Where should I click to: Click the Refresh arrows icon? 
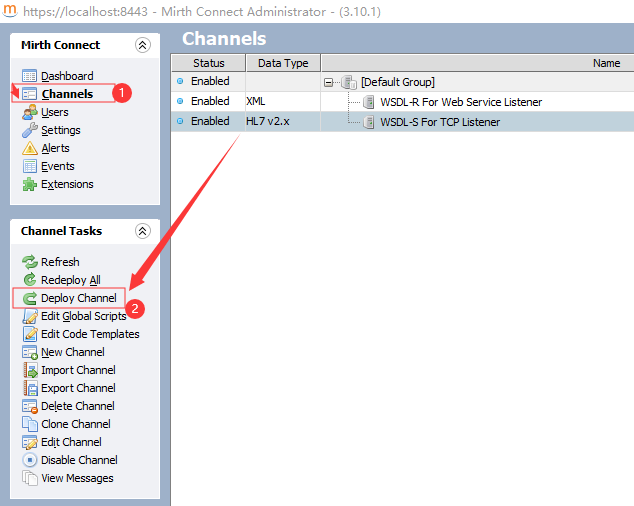click(x=30, y=262)
